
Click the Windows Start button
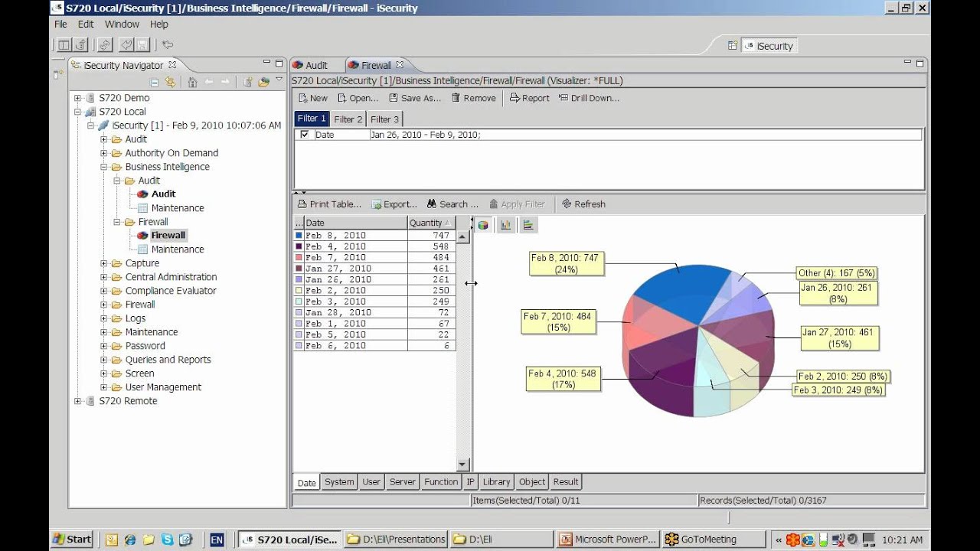(72, 540)
